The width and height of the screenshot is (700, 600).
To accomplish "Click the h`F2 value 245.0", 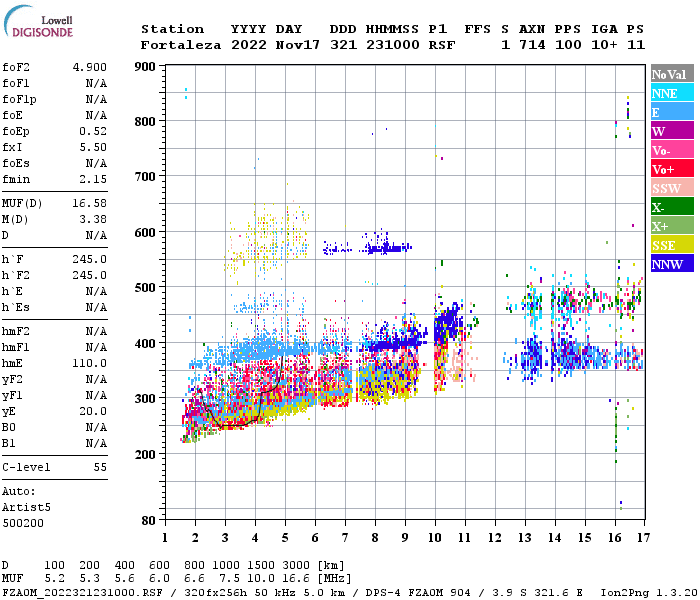I will point(90,275).
